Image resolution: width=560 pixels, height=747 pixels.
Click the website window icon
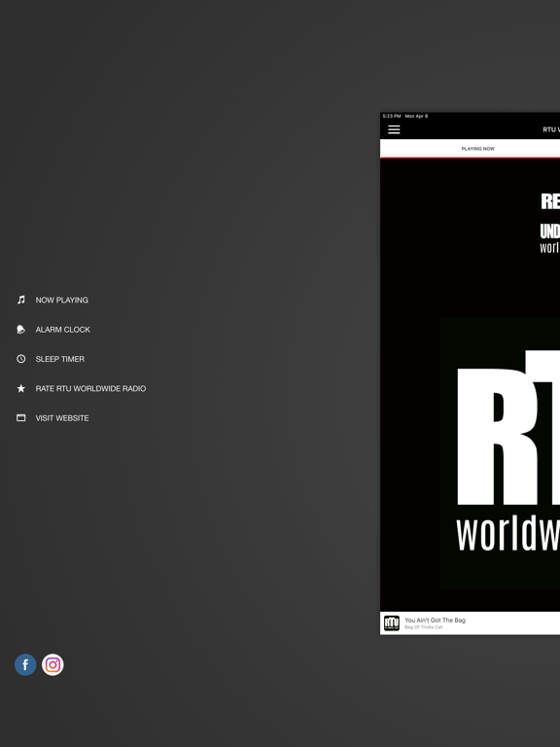coord(21,418)
